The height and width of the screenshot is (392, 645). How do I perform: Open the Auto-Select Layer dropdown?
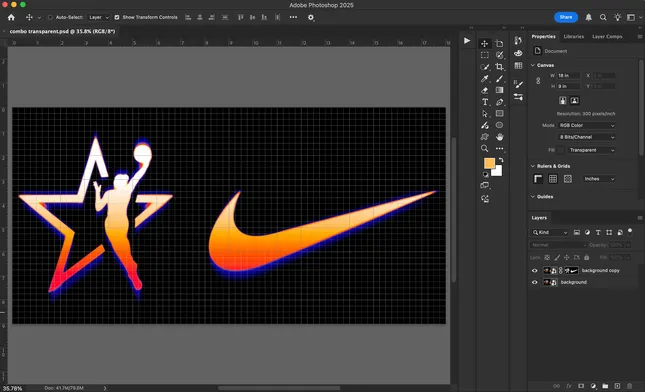(x=99, y=17)
